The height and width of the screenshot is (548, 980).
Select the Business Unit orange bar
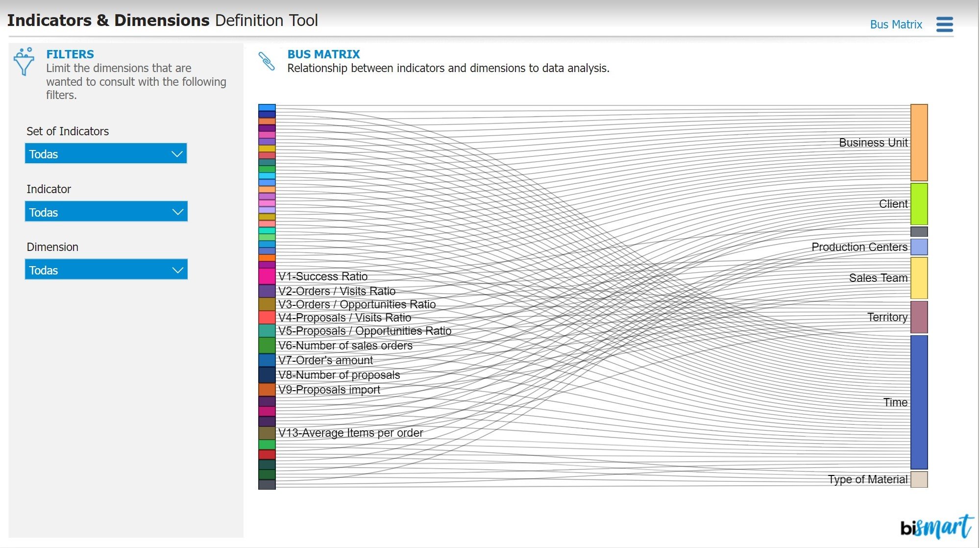pos(919,143)
